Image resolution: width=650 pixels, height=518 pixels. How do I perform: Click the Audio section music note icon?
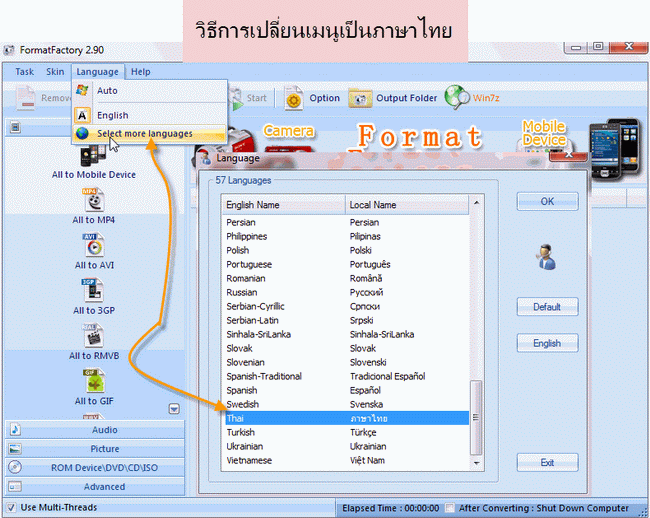(x=15, y=429)
